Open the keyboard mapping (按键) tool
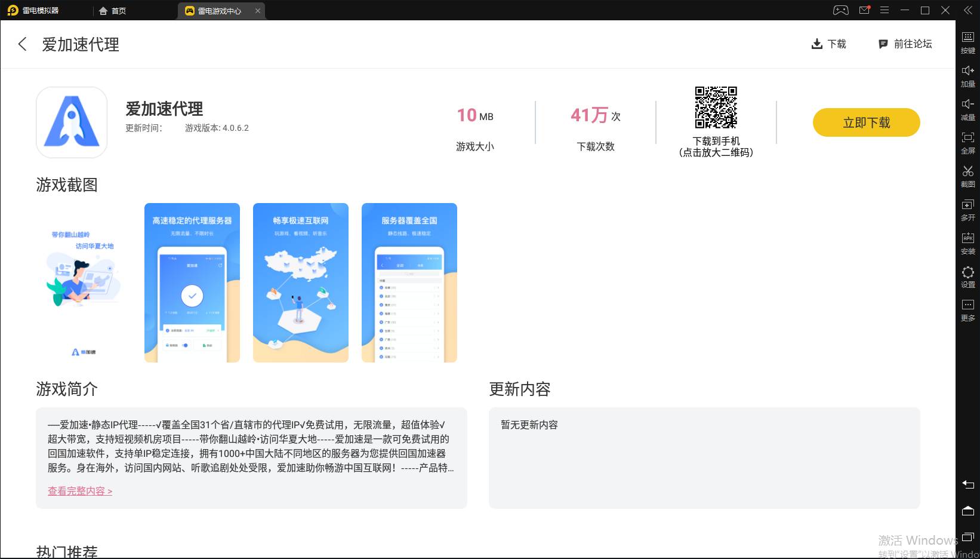Image resolution: width=980 pixels, height=559 pixels. click(x=967, y=42)
